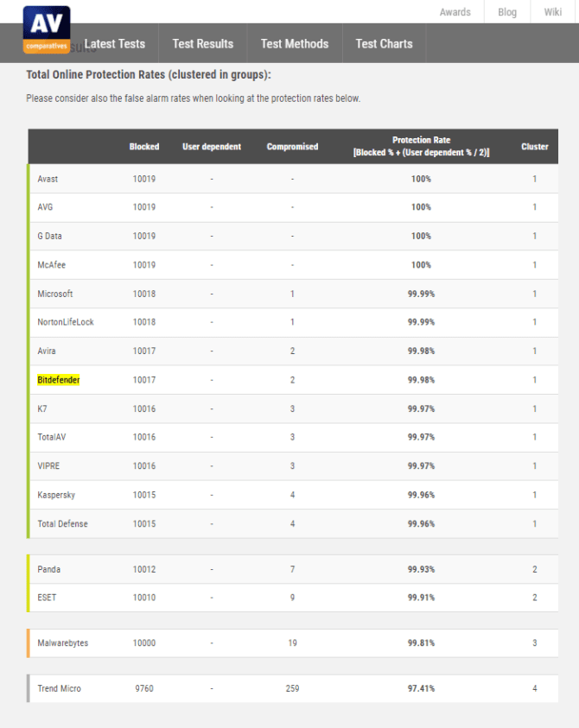Click the Total Online Protection Rates heading
Image resolution: width=579 pixels, height=728 pixels.
149,75
